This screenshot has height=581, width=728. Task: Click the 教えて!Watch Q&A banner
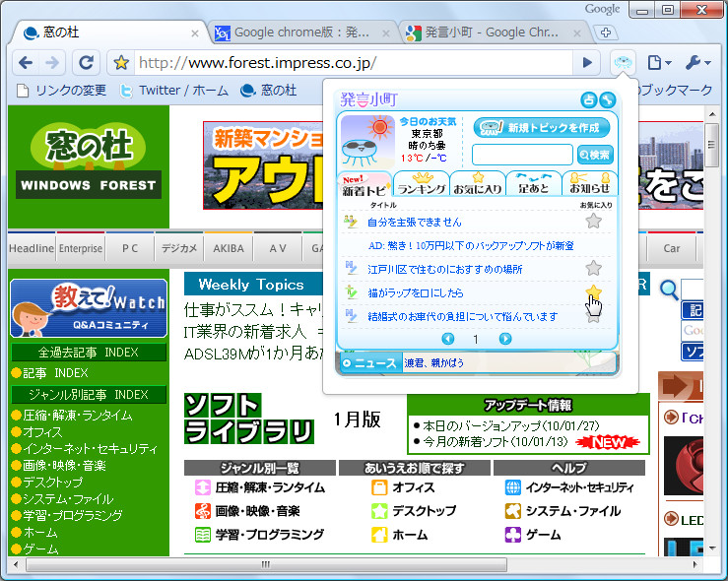click(89, 308)
